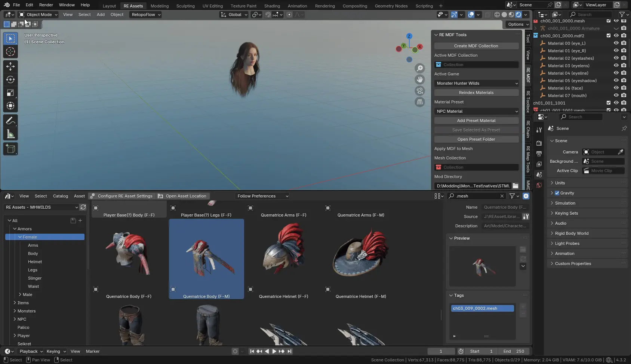Image resolution: width=631 pixels, height=364 pixels.
Task: Open asset browser settings gear
Action: tap(526, 196)
